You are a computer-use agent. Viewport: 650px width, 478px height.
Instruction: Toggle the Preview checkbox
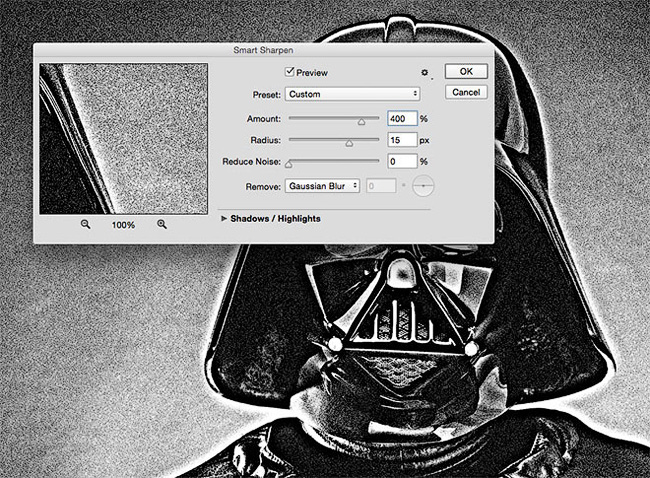click(x=289, y=72)
